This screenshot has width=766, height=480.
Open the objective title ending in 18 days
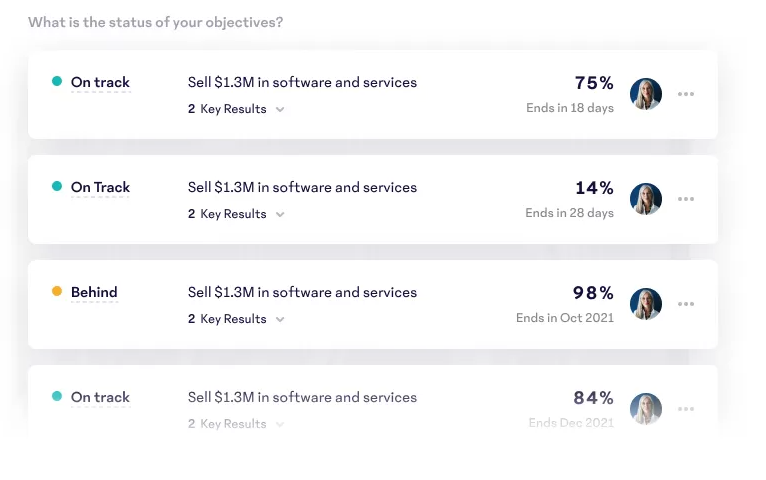(302, 82)
